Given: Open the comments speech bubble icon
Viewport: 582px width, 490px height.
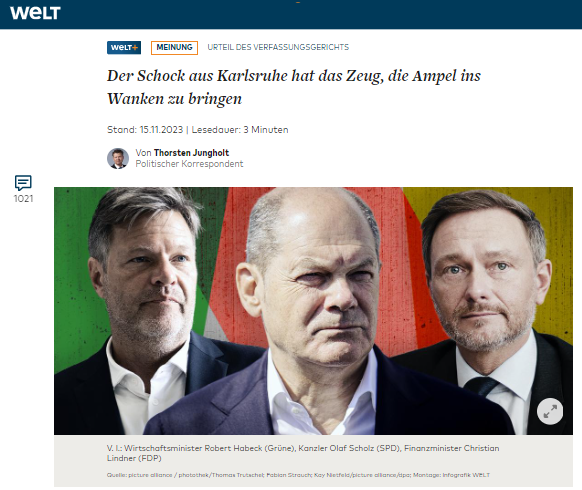Looking at the screenshot, I should coord(23,183).
